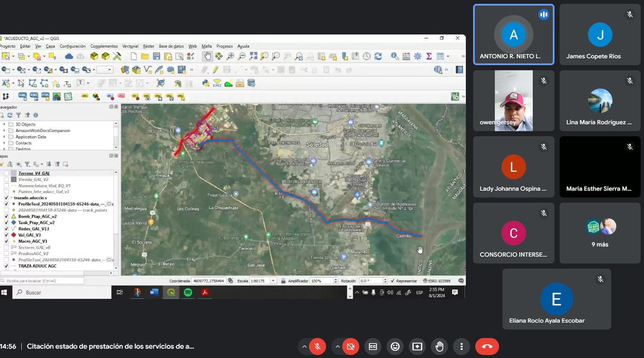Screen dimensions: 644x358
Task: Click the KML export toolbar icon
Action: pyautogui.click(x=23, y=97)
